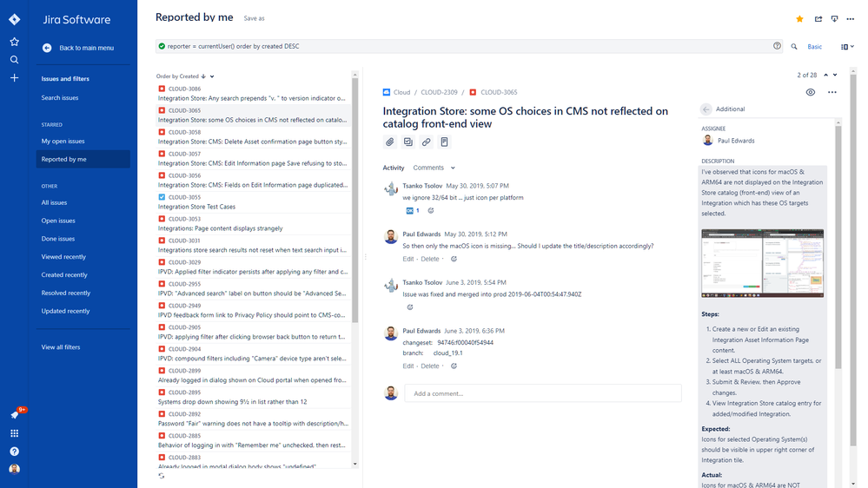This screenshot has width=868, height=488.
Task: Click the create subtask icon
Action: pyautogui.click(x=408, y=142)
